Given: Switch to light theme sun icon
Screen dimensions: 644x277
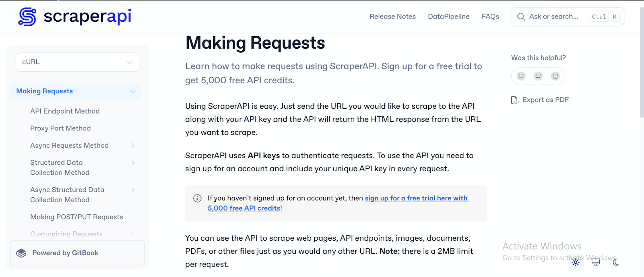Looking at the screenshot, I should (576, 263).
